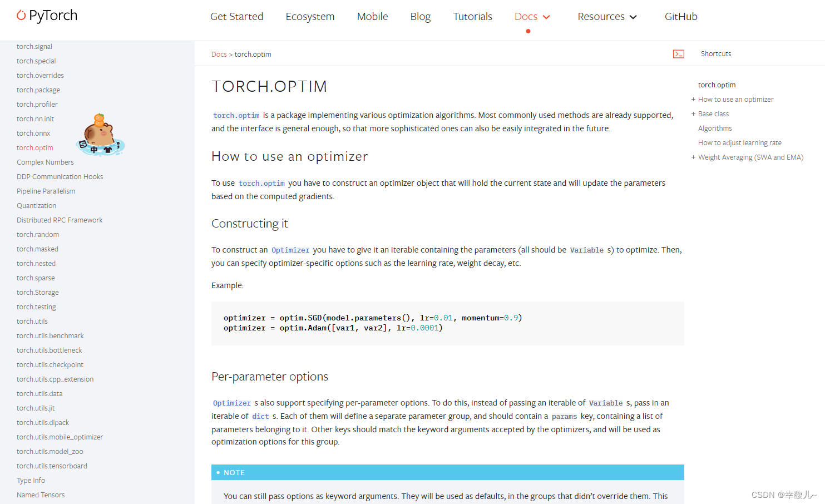
Task: Click the Shortcuts label
Action: (716, 54)
